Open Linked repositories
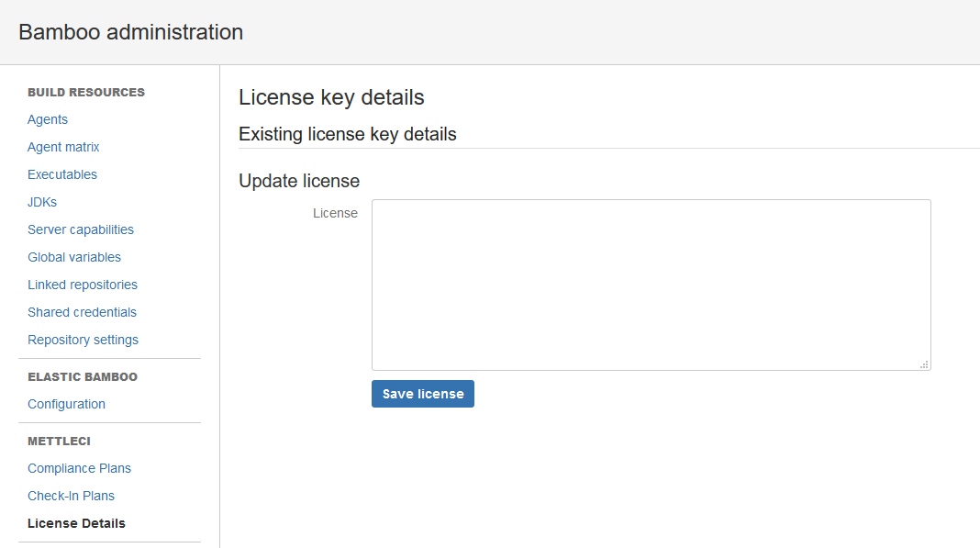The width and height of the screenshot is (980, 548). tap(83, 285)
